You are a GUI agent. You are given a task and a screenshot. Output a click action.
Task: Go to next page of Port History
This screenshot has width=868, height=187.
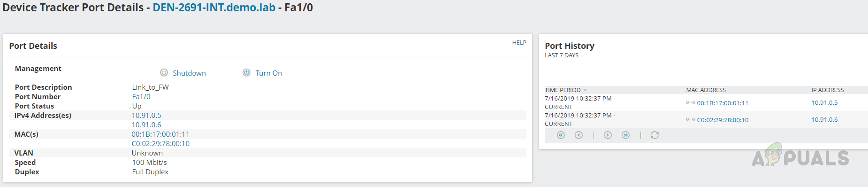pyautogui.click(x=608, y=135)
